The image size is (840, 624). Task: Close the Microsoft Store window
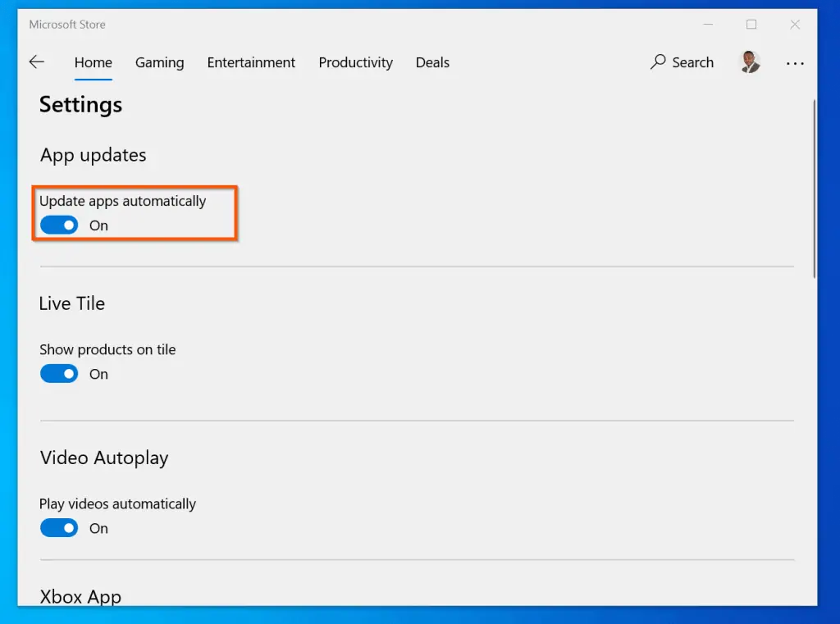795,25
